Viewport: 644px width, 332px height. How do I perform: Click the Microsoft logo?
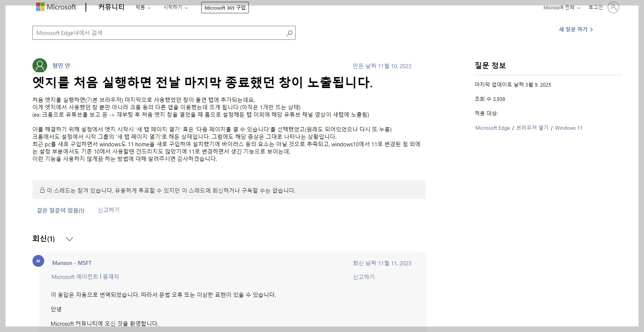click(56, 7)
